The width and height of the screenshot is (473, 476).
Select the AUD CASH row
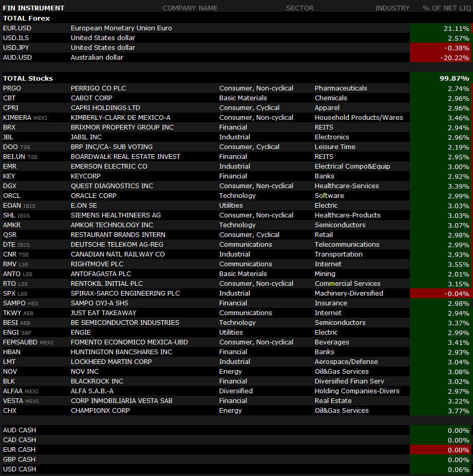(x=236, y=430)
